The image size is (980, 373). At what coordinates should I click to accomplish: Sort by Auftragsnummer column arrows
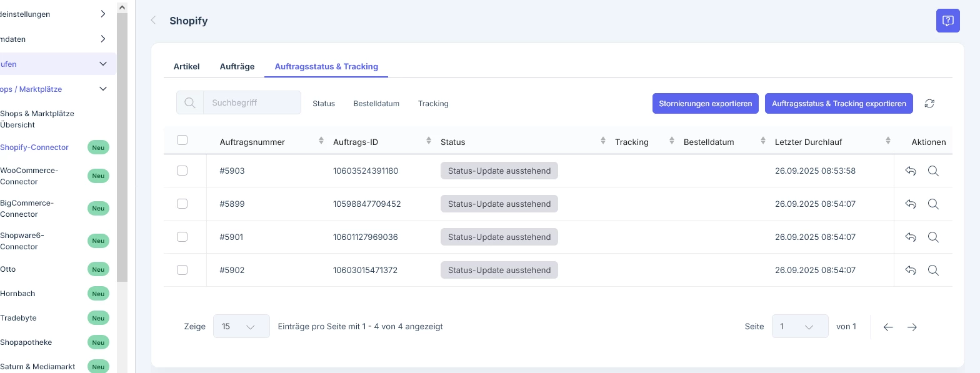[x=321, y=141]
